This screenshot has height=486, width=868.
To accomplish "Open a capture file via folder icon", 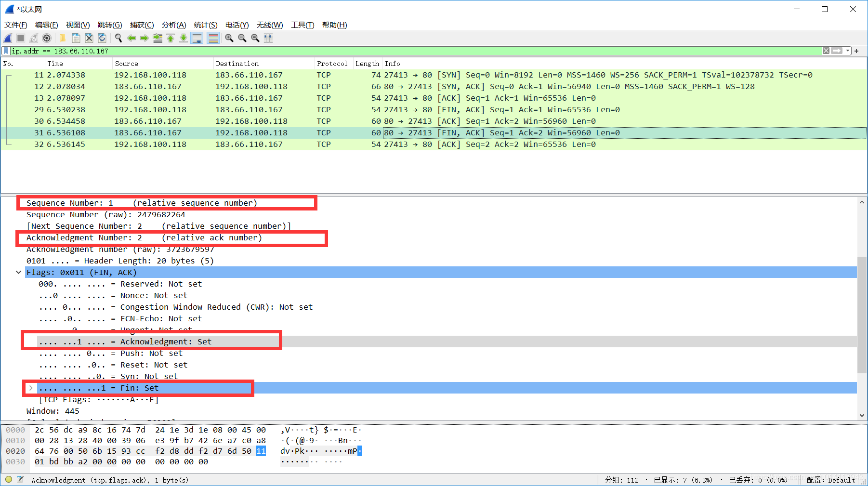I will (x=62, y=38).
